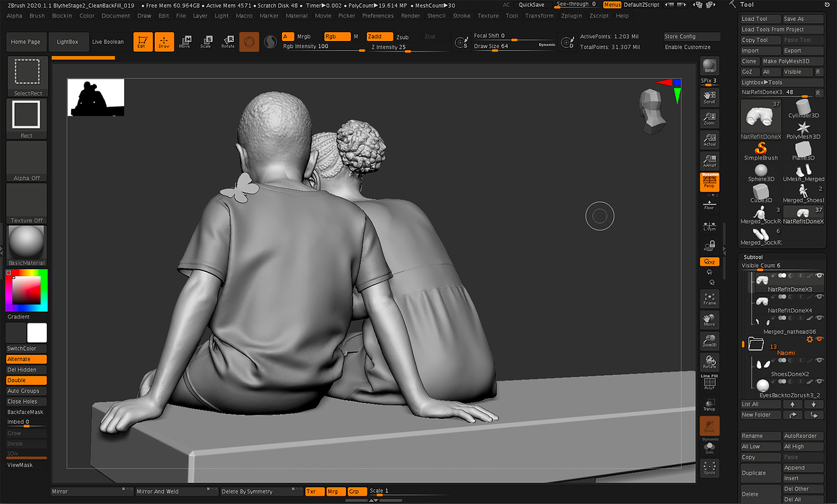
Task: Open the Brush menu
Action: [x=37, y=15]
